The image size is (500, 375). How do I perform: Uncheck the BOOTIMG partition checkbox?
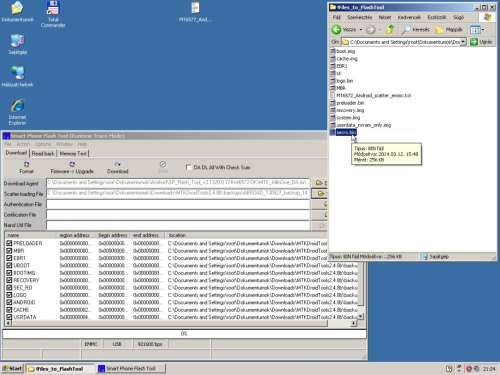coord(9,273)
